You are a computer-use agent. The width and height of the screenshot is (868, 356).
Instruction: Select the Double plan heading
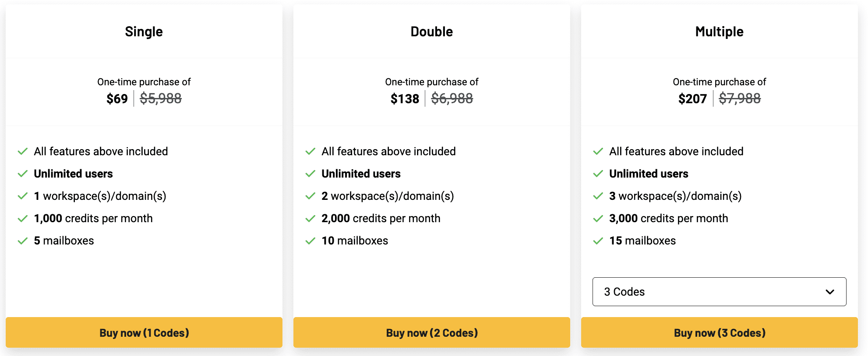(431, 31)
